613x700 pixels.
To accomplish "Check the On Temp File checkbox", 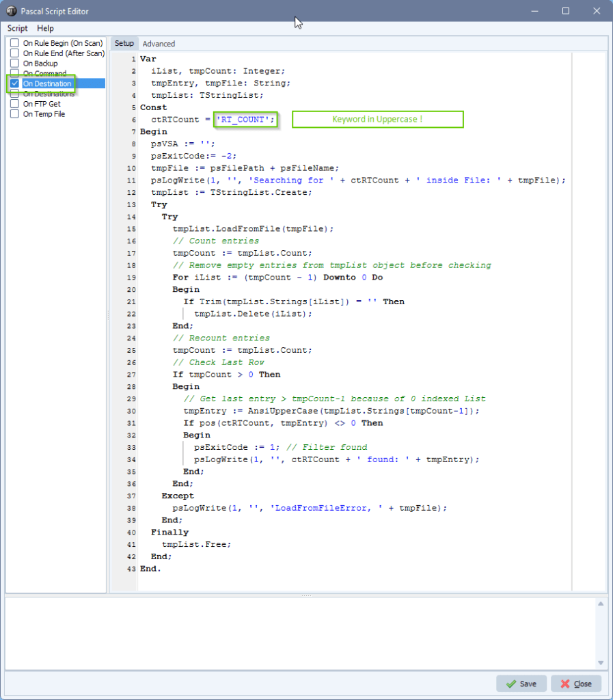I will click(14, 114).
